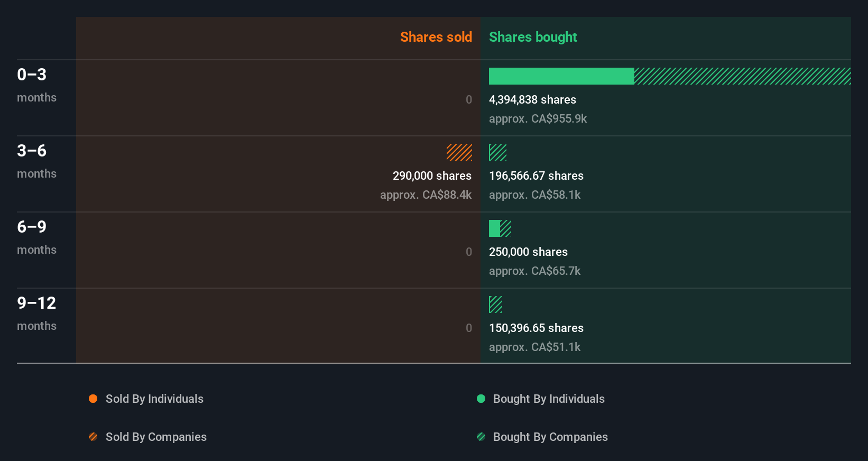
Task: Click the approx. CA$58.1k amount
Action: pyautogui.click(x=534, y=195)
